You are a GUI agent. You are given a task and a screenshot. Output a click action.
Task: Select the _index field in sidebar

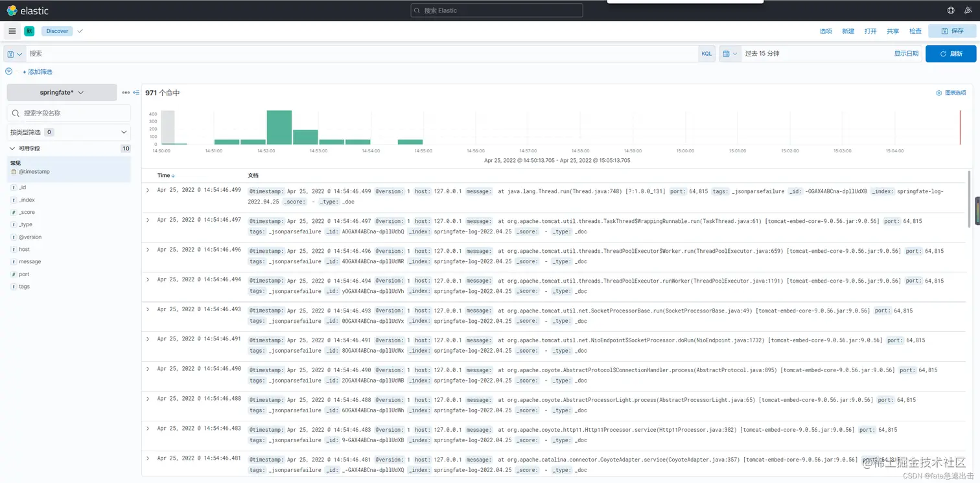point(27,200)
